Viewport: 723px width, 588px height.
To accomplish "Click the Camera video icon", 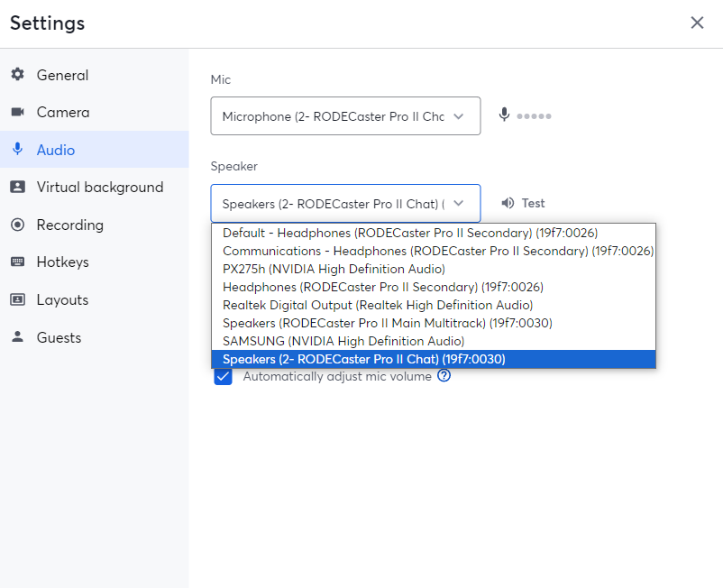I will pos(17,112).
